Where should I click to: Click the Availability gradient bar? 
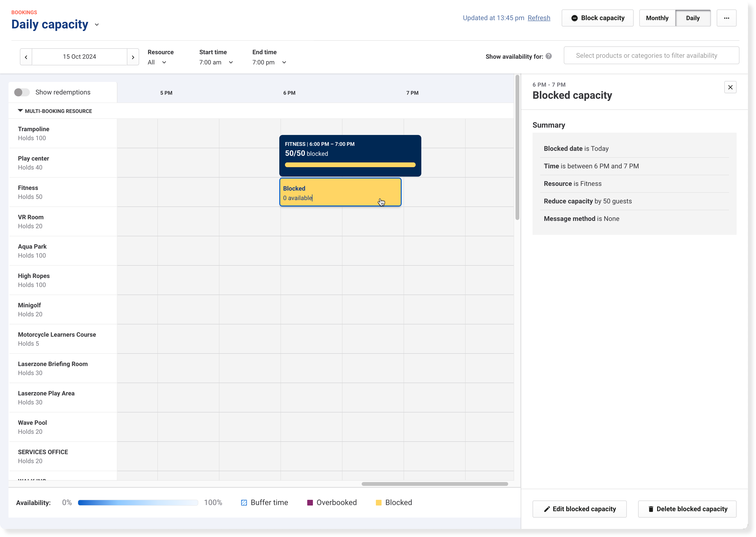pos(138,503)
